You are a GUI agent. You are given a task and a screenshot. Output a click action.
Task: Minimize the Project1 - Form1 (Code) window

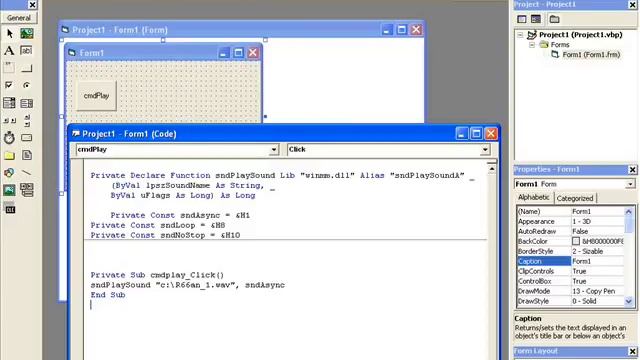(462, 133)
